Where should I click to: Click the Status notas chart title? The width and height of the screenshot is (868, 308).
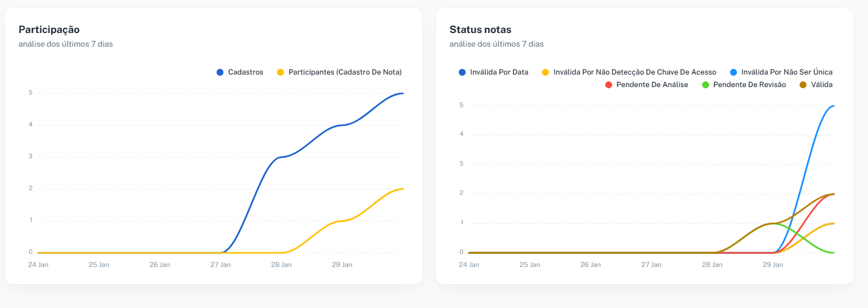[x=480, y=30]
